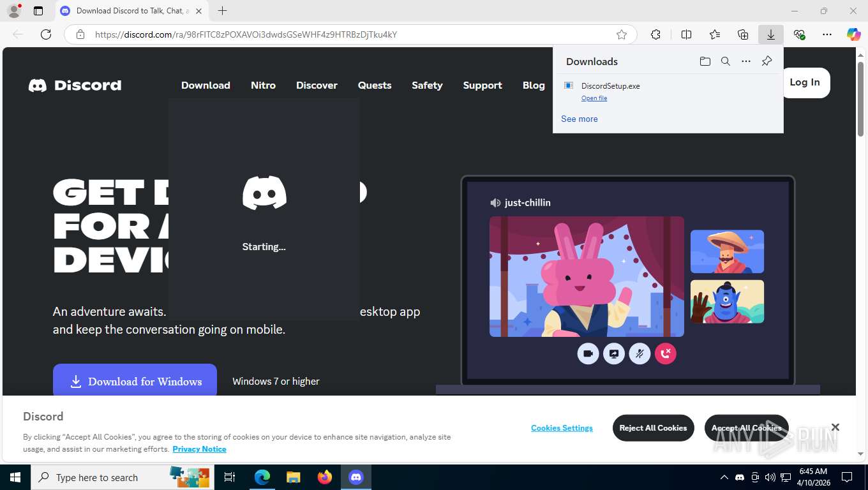Add page to favorites star icon

622,34
